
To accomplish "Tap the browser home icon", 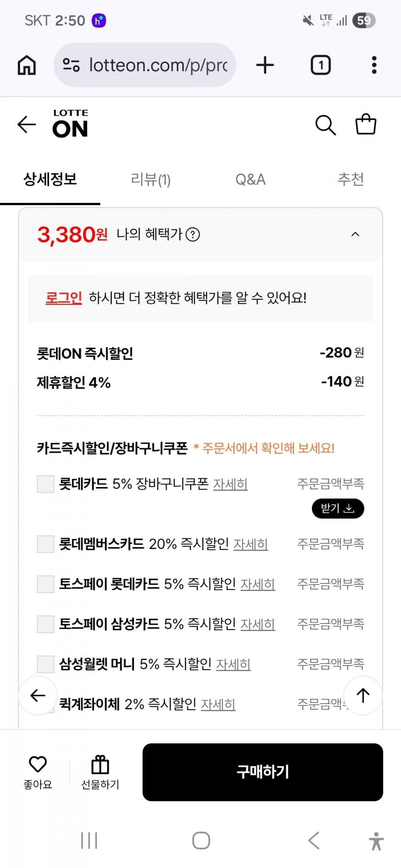I will point(27,65).
